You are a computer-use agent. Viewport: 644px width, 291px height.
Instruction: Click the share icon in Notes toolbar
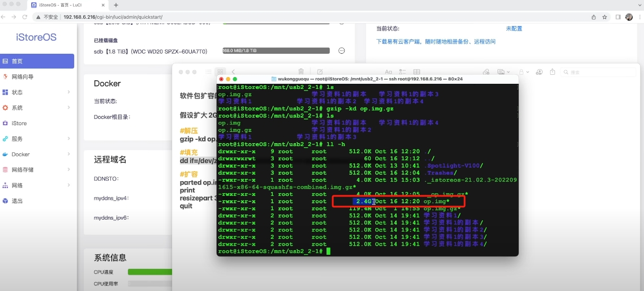tap(552, 71)
